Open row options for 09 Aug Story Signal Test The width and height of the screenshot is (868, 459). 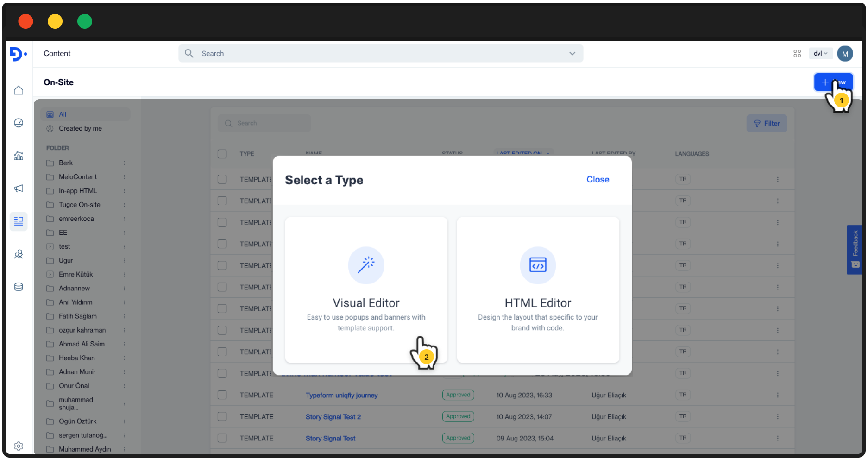pos(778,438)
